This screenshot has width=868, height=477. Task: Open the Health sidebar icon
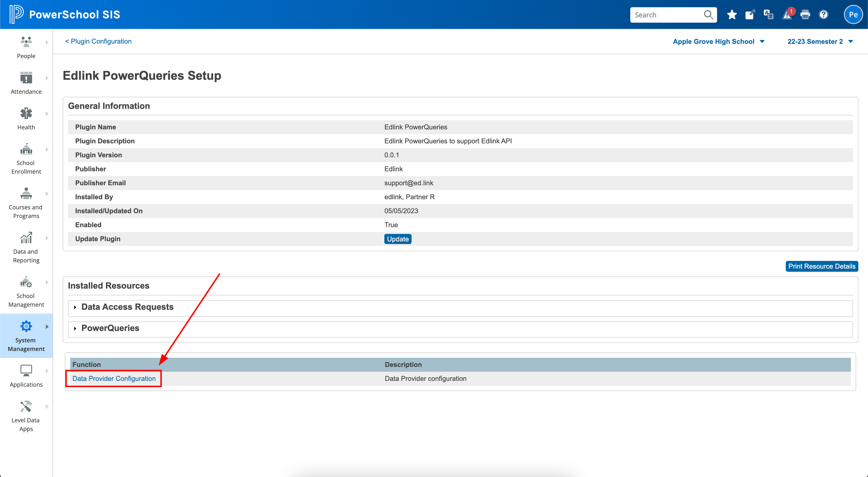pos(26,113)
